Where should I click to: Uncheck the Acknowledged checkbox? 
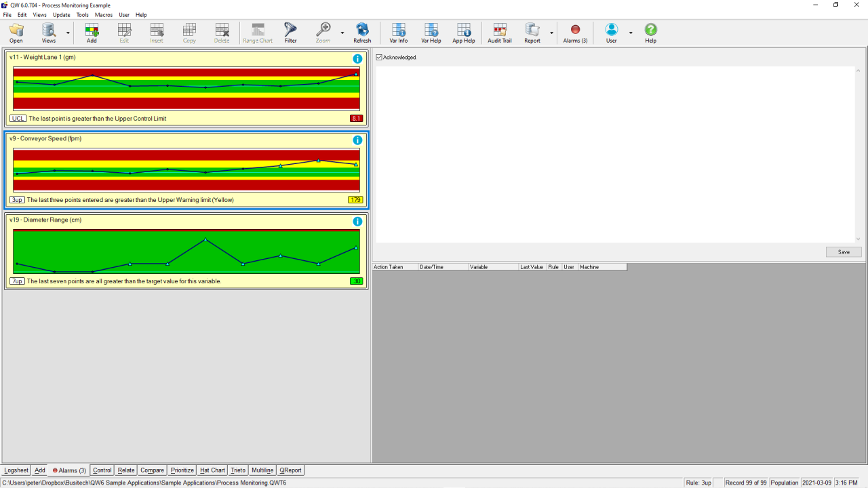[x=379, y=58]
